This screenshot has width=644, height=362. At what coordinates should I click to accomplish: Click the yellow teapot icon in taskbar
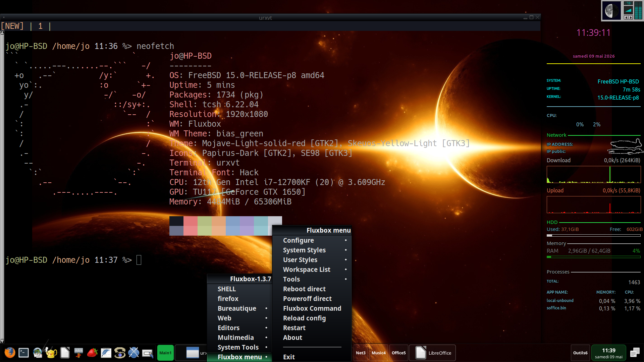click(51, 353)
